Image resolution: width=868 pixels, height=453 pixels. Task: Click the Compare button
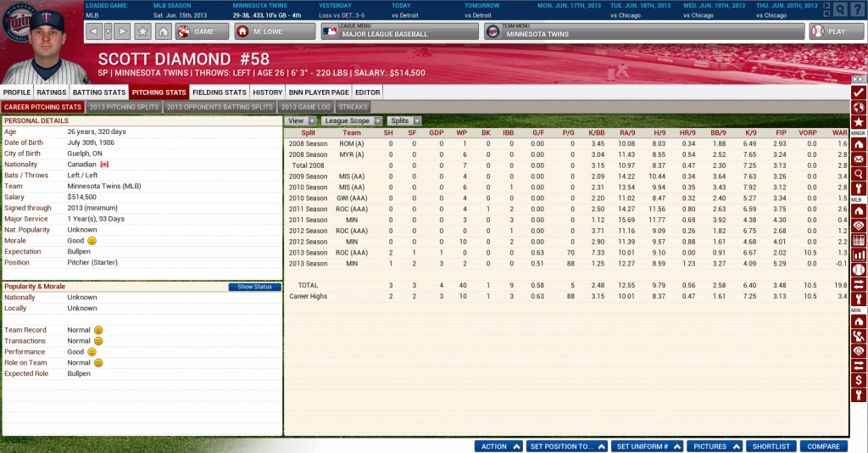click(x=822, y=446)
